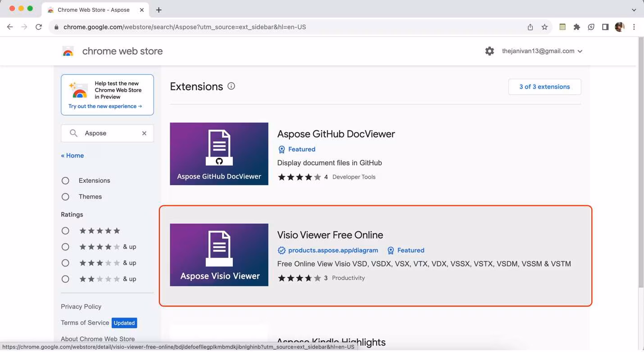The image size is (644, 352).
Task: Click the Free Online View Visio description
Action: click(x=424, y=264)
